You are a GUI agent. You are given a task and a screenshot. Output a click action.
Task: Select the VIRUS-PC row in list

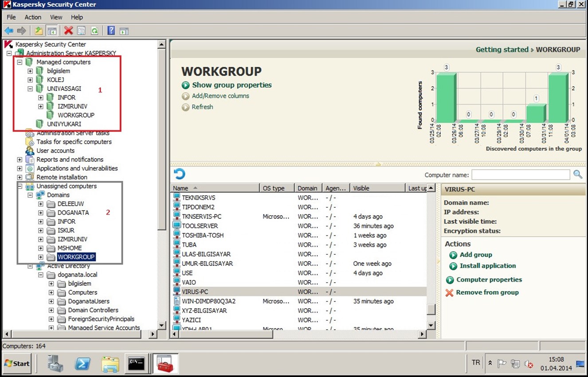coord(298,292)
